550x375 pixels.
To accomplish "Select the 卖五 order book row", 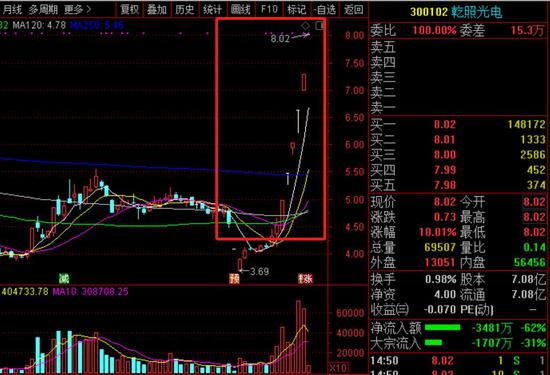I will coord(458,47).
